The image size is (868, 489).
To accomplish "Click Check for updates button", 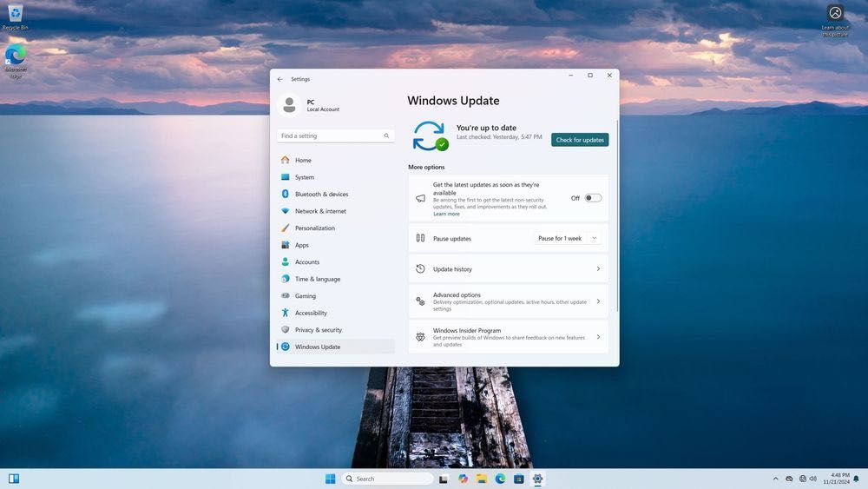I will pyautogui.click(x=580, y=140).
